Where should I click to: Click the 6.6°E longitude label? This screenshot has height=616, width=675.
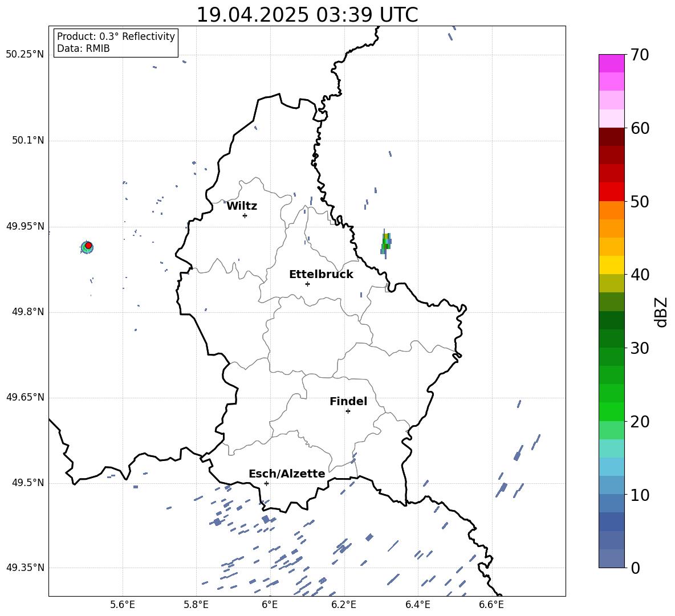tap(491, 605)
